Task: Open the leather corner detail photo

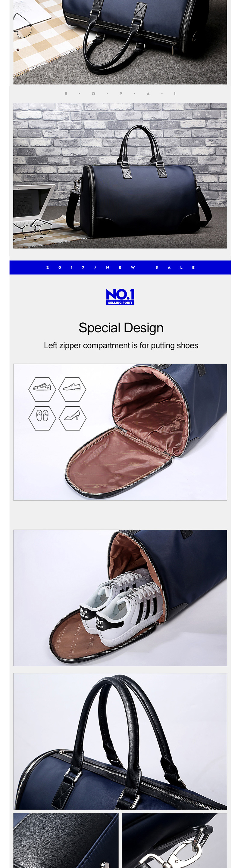Action: [66, 840]
